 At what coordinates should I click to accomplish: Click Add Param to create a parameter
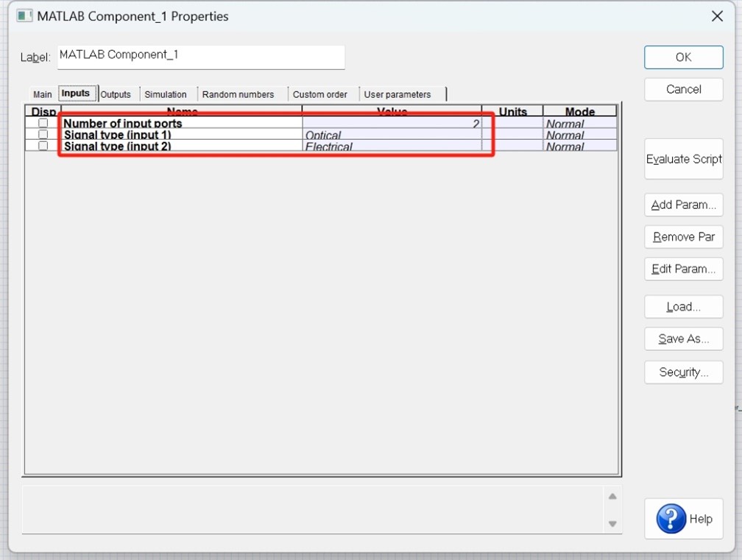[683, 205]
